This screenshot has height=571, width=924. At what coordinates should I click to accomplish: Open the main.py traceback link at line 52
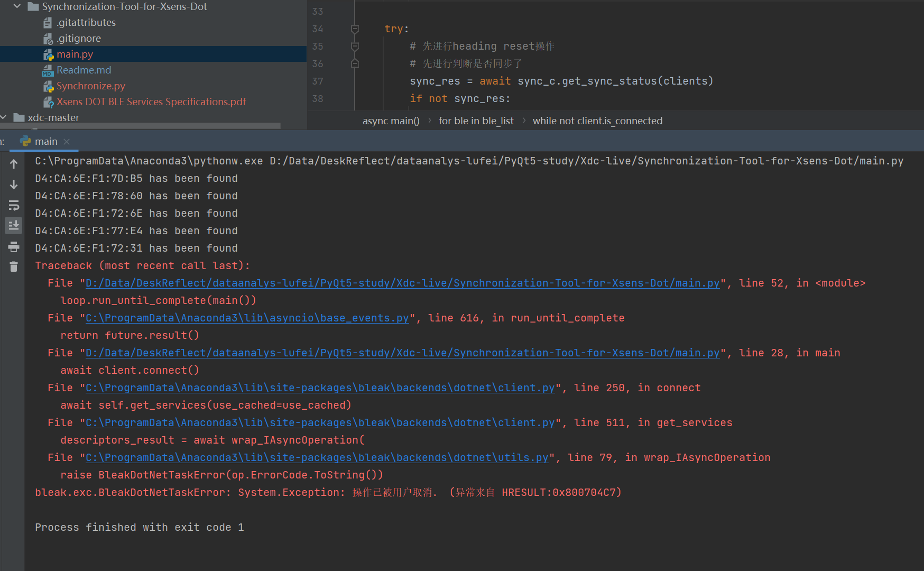[403, 283]
